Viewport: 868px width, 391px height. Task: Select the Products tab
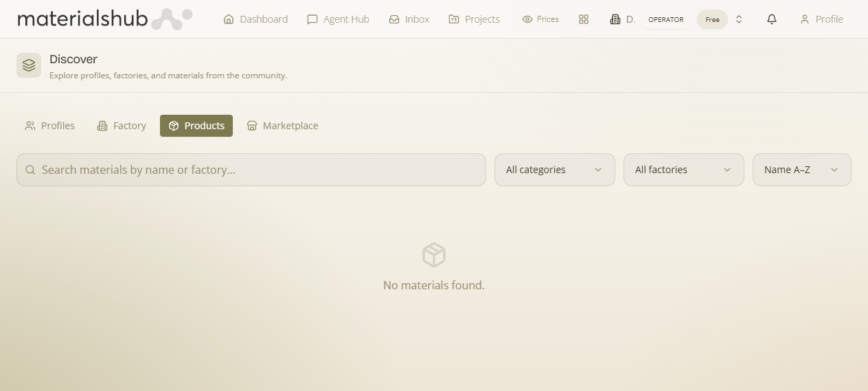click(196, 126)
